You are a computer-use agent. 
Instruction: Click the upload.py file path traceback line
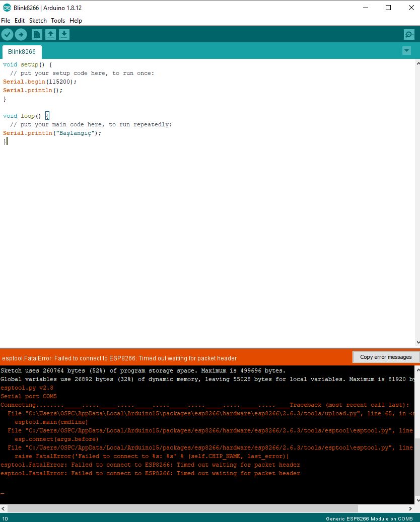211,413
